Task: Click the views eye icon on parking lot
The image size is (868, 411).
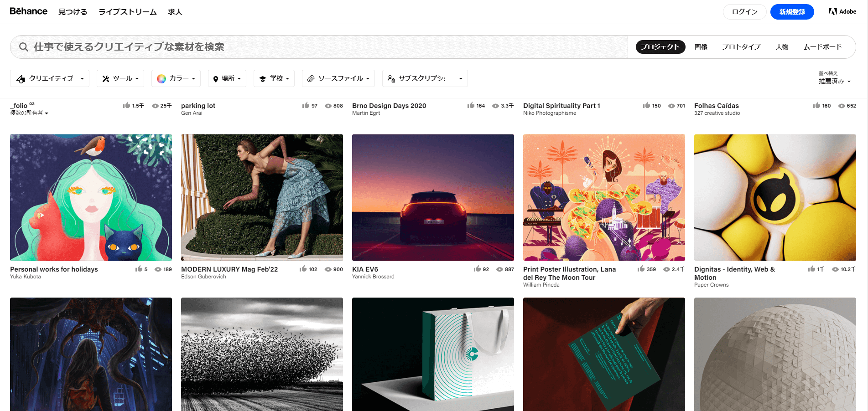Action: [328, 106]
